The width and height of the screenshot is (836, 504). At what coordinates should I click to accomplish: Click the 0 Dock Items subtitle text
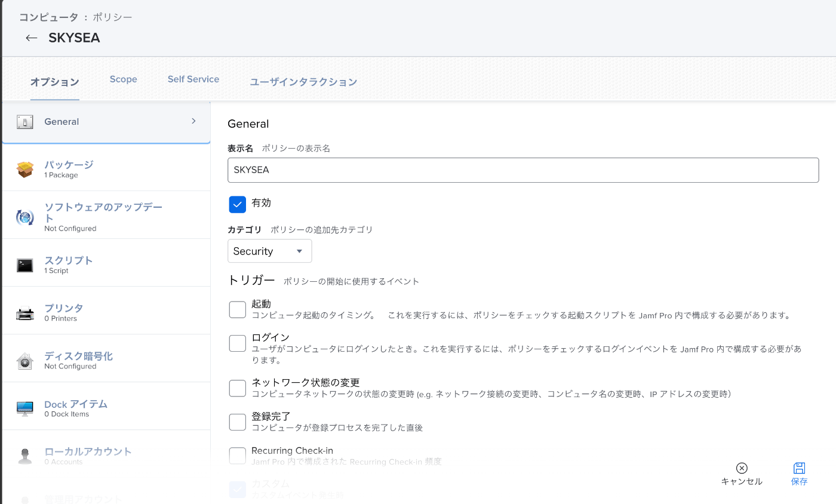(x=66, y=414)
